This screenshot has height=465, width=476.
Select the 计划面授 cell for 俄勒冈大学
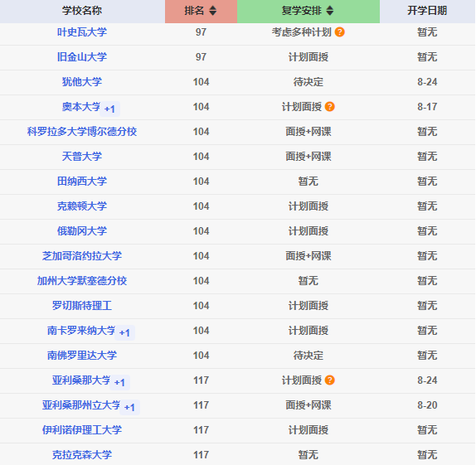tap(308, 231)
